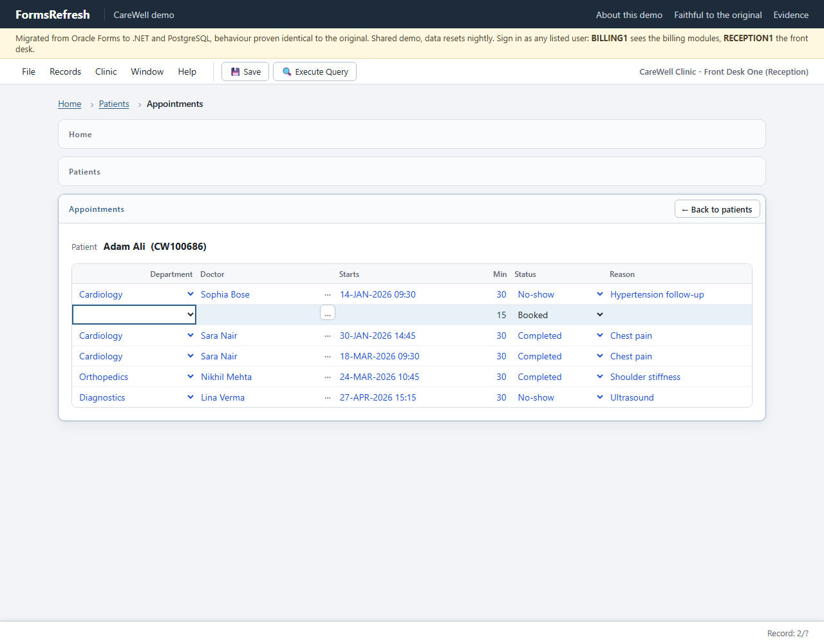
Task: Open doctor lookup for 18-MAR-2026 09:30 row
Action: point(328,356)
